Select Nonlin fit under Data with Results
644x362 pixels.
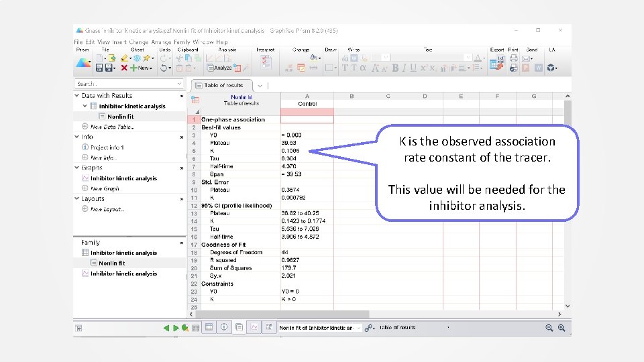120,117
